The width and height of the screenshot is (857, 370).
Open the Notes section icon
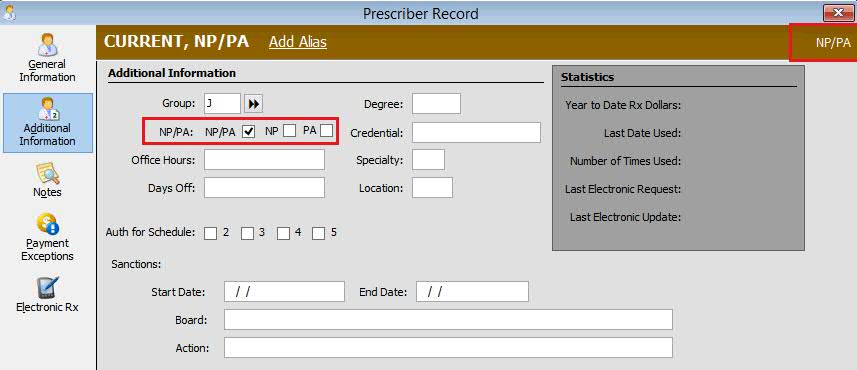[48, 174]
